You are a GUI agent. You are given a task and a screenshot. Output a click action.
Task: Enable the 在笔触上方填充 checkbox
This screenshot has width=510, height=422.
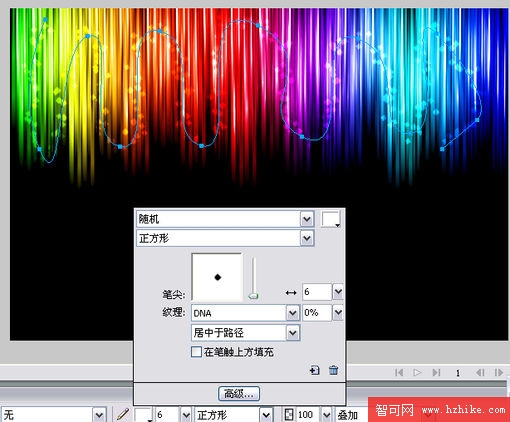pyautogui.click(x=196, y=352)
